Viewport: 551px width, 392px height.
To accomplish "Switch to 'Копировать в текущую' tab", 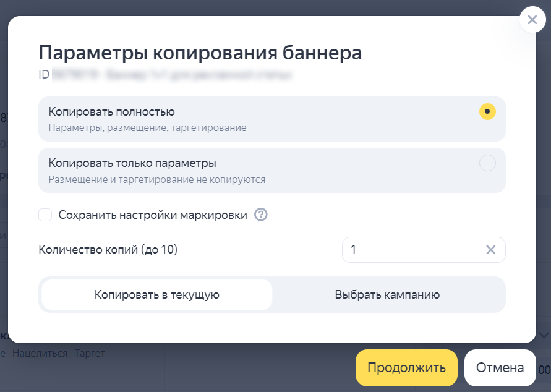I will [157, 295].
